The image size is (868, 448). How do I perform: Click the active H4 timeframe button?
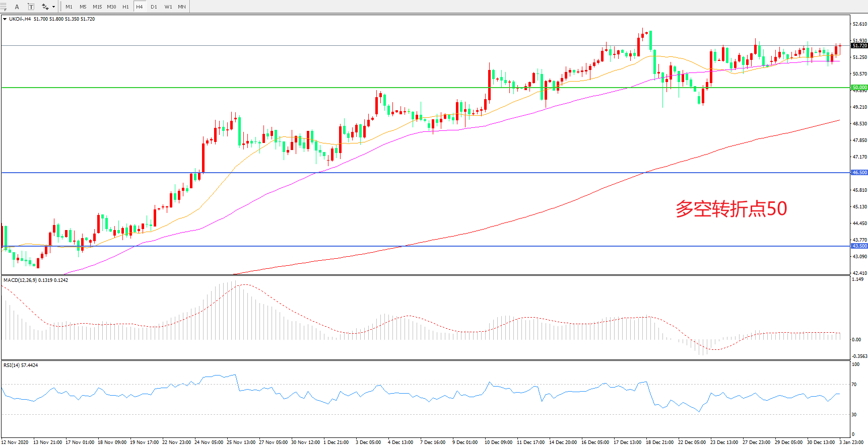140,7
